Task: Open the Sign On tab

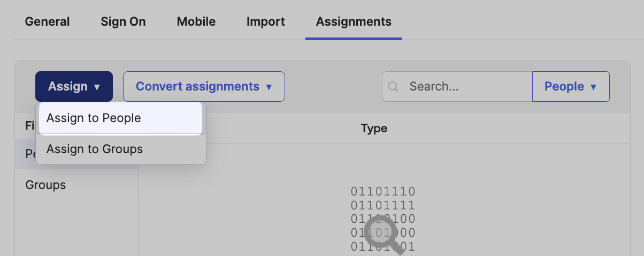Action: (x=123, y=22)
